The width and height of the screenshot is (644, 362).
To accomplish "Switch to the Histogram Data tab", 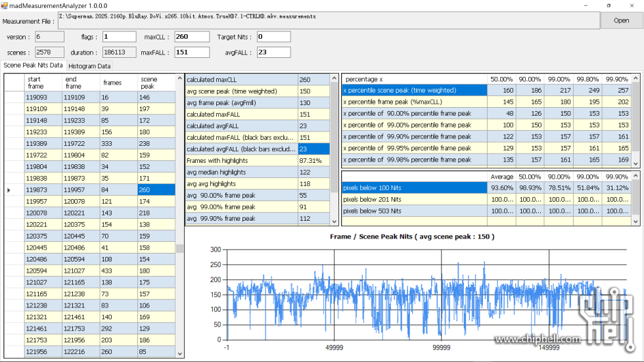I will point(90,66).
